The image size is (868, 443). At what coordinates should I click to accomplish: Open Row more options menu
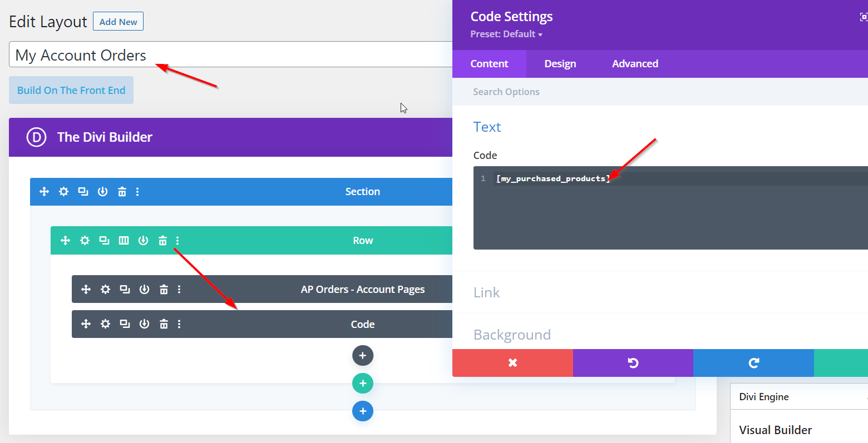tap(177, 241)
